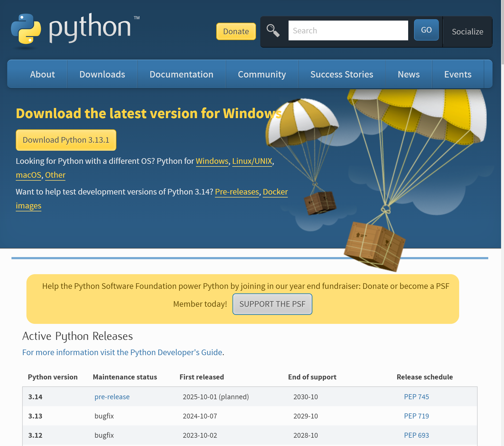Follow the Other OS link

[55, 175]
